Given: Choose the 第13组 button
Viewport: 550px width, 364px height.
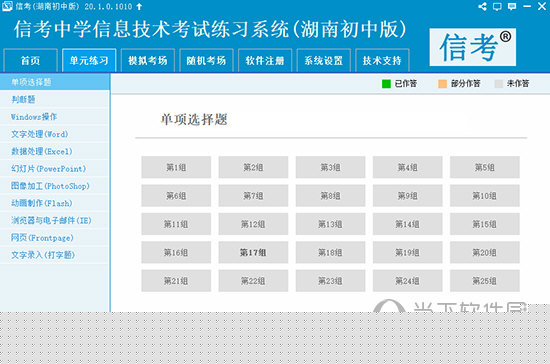Looking at the screenshot, I should pos(330,224).
